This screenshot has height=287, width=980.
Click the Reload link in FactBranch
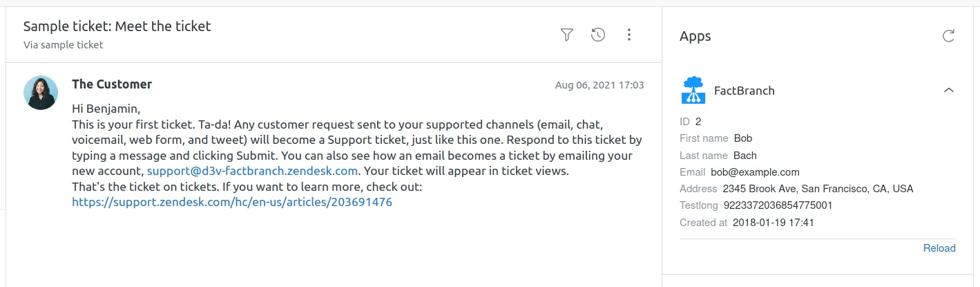coord(939,248)
